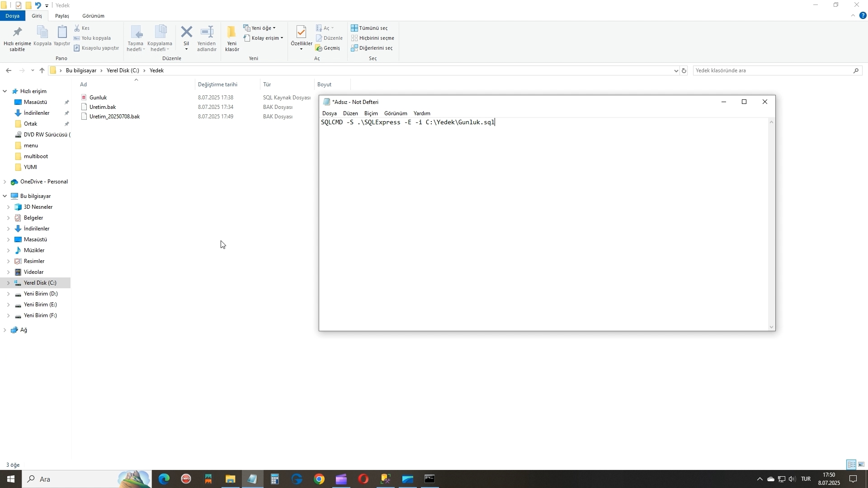Screen dimensions: 868x488
Task: Open the ribbon help question icon
Action: coord(863,16)
